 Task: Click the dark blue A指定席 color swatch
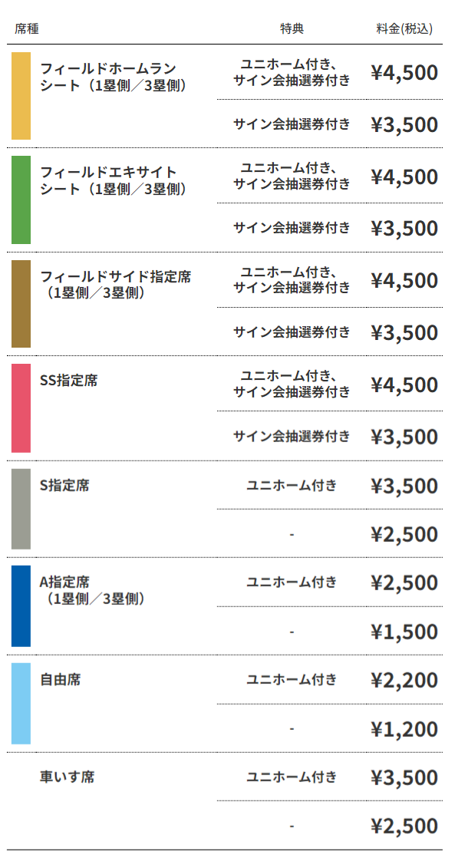21,606
